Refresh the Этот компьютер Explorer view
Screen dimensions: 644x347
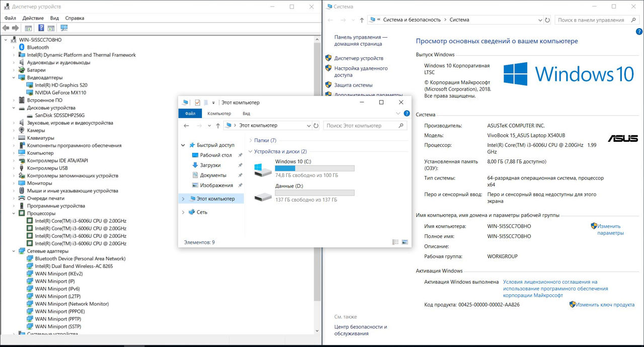pyautogui.click(x=316, y=126)
